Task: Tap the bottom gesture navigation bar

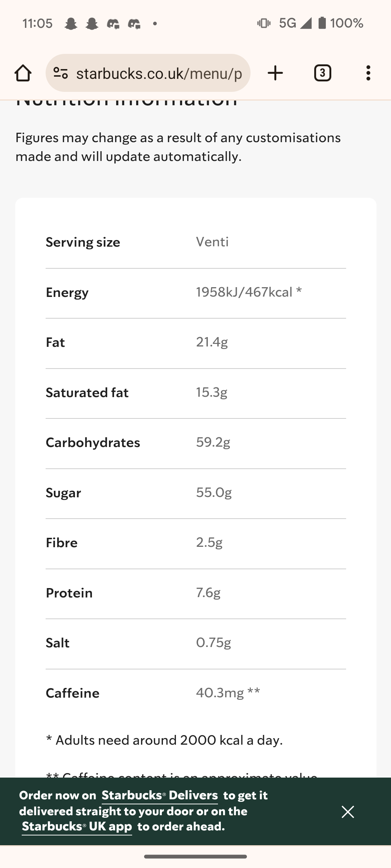Action: pyautogui.click(x=195, y=856)
